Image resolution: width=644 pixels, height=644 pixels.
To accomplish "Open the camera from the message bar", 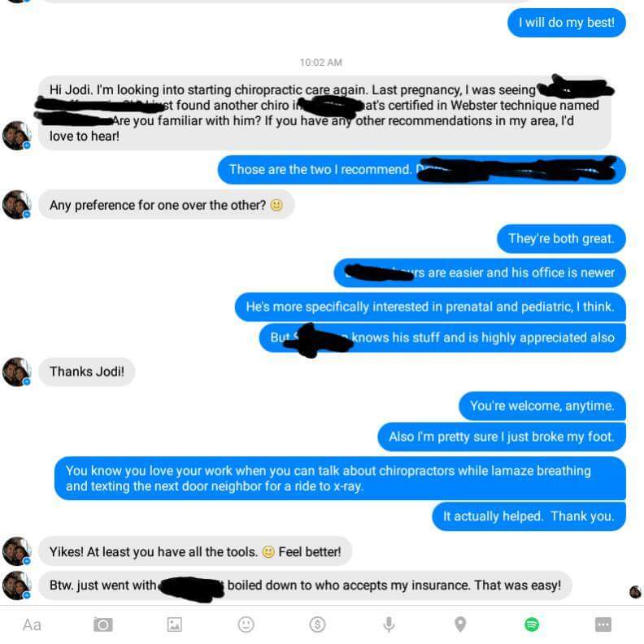I will (103, 624).
